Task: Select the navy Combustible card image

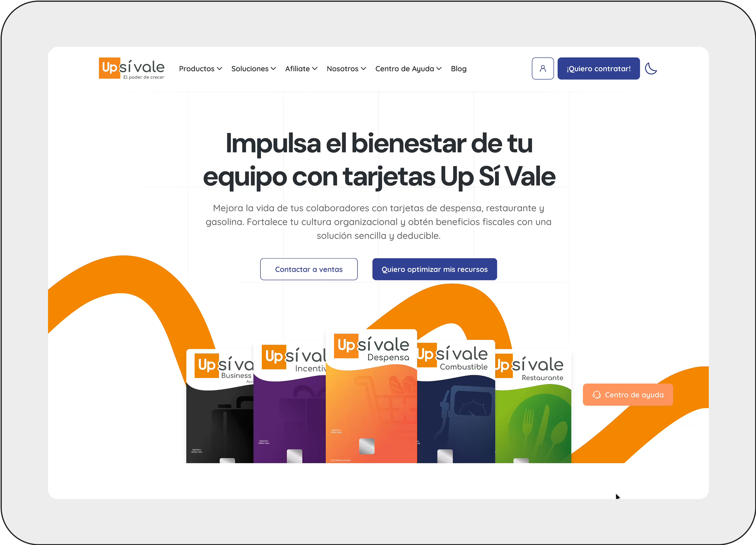Action: pos(456,401)
